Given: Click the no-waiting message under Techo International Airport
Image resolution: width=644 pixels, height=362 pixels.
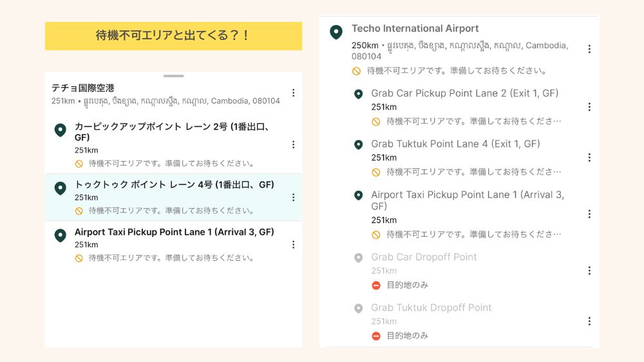Looking at the screenshot, I should coord(457,71).
